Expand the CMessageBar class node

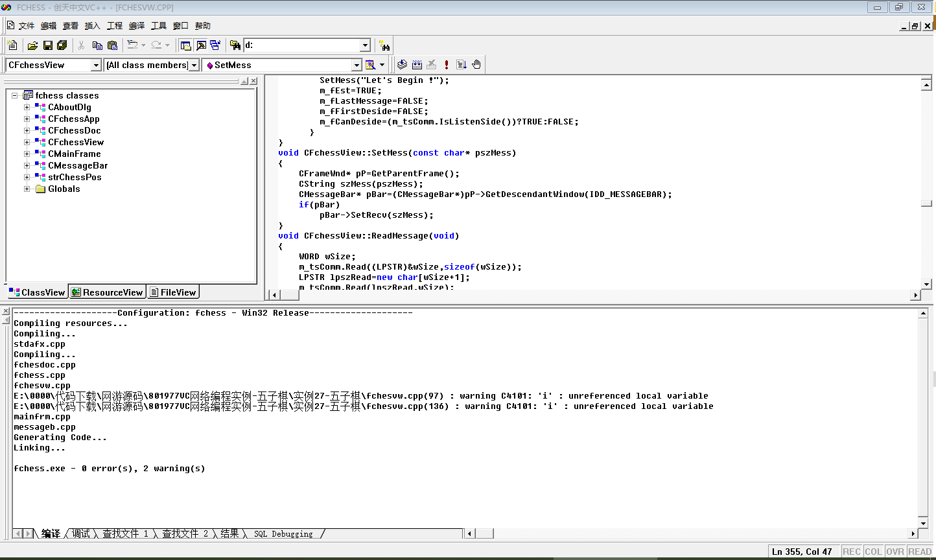[27, 165]
